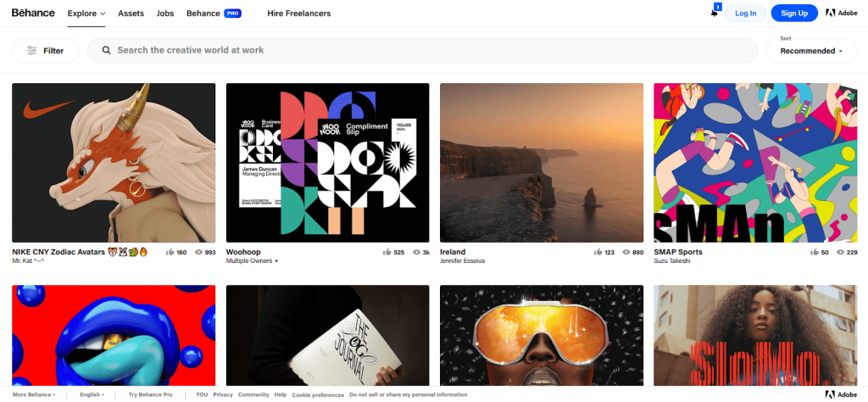Open the Help footer link
868x402 pixels.
pyautogui.click(x=281, y=395)
